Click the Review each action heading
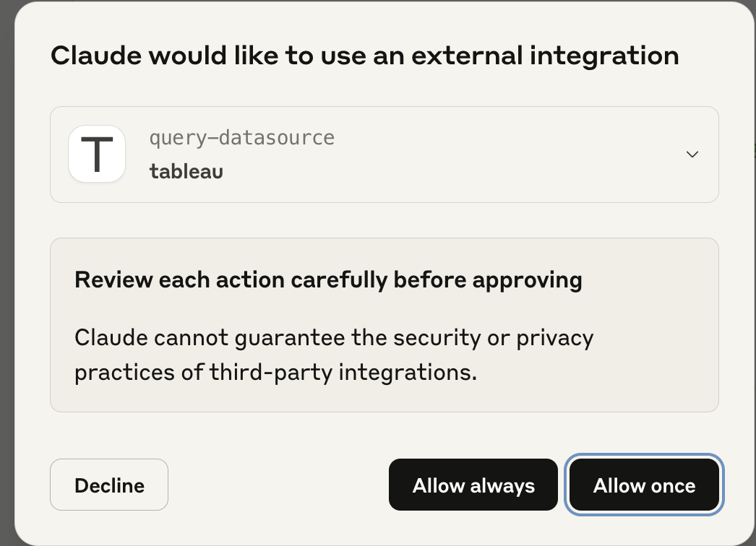756x546 pixels. [x=328, y=280]
